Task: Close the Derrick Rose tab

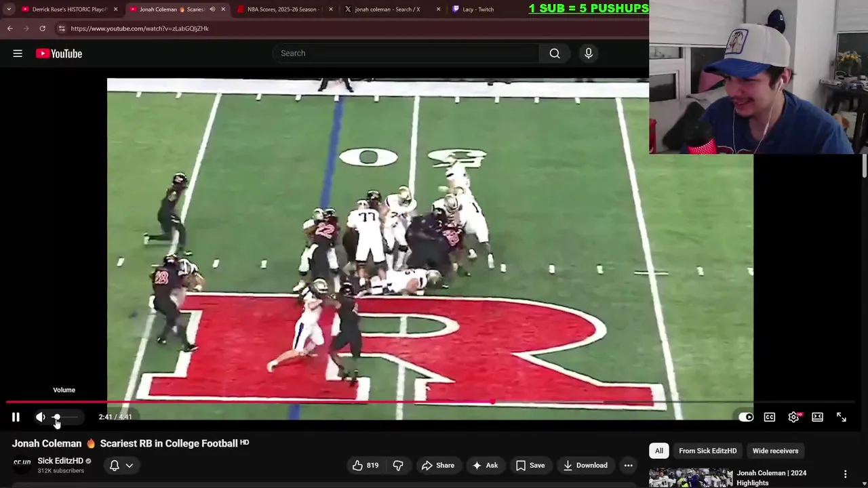Action: [115, 9]
